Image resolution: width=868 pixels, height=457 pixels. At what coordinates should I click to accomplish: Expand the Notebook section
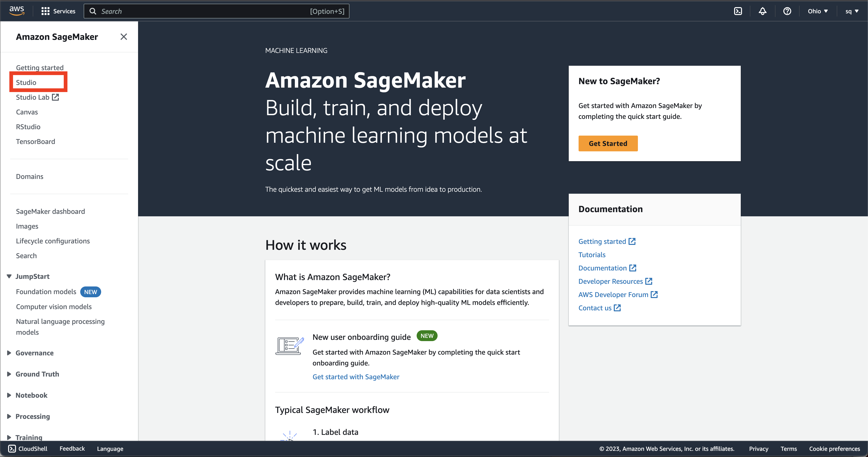[x=9, y=395]
